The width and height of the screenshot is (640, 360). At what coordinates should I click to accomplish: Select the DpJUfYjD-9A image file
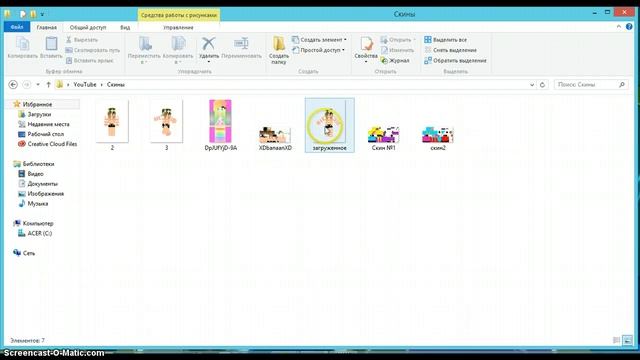click(x=220, y=125)
